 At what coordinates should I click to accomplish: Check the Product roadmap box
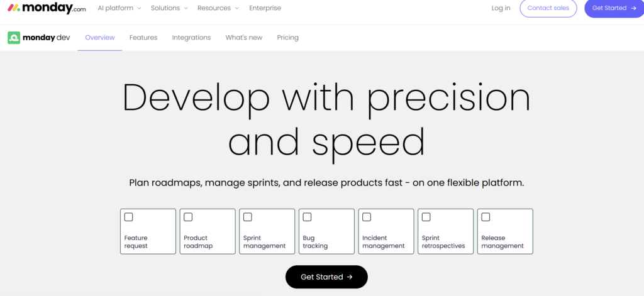click(x=188, y=217)
